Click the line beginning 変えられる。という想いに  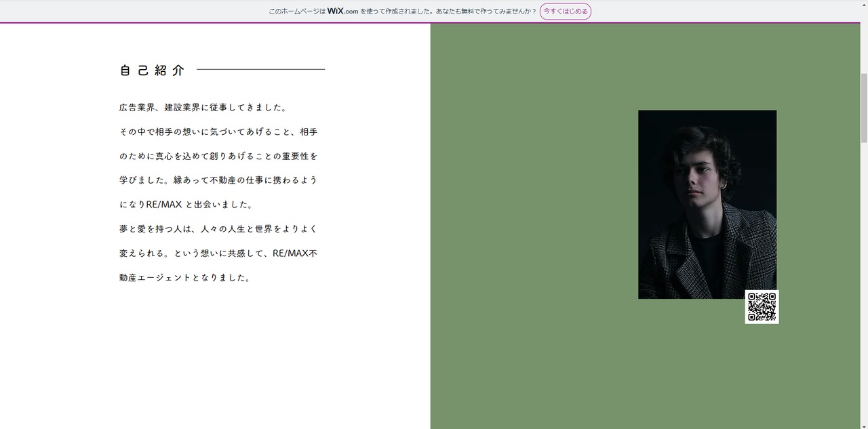(218, 253)
